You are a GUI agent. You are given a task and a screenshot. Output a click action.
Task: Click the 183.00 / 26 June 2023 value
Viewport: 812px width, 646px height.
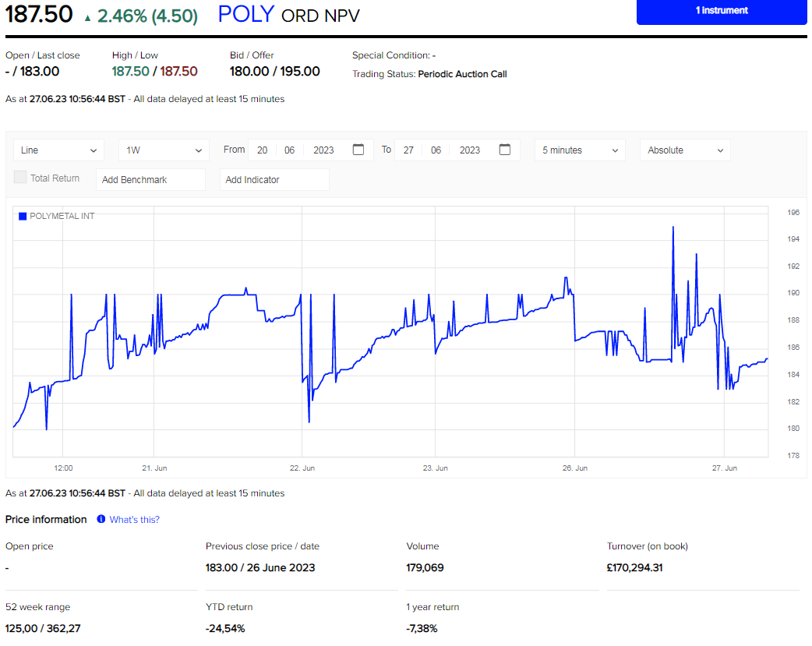point(260,568)
